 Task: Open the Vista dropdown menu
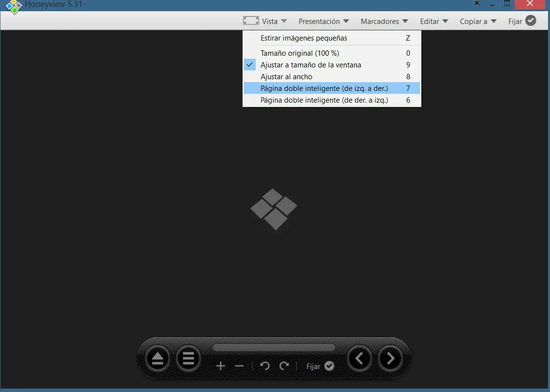[x=274, y=22]
